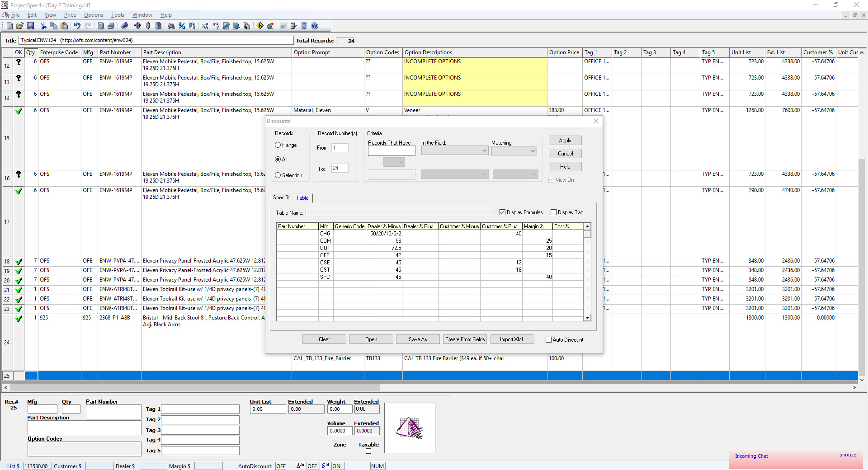
Task: Click the Clear button
Action: tap(324, 339)
